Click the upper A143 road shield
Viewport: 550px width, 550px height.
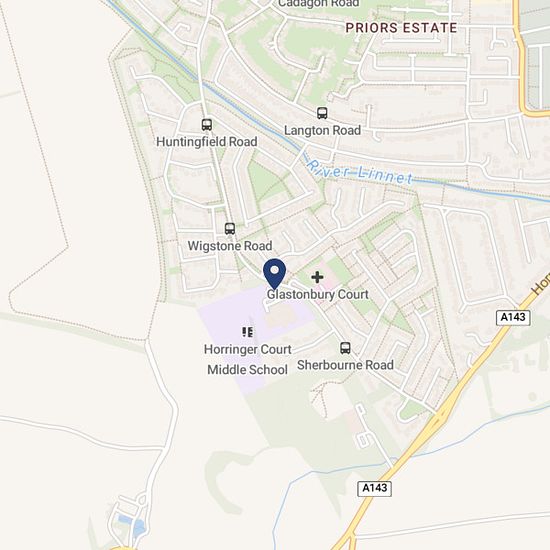513,317
